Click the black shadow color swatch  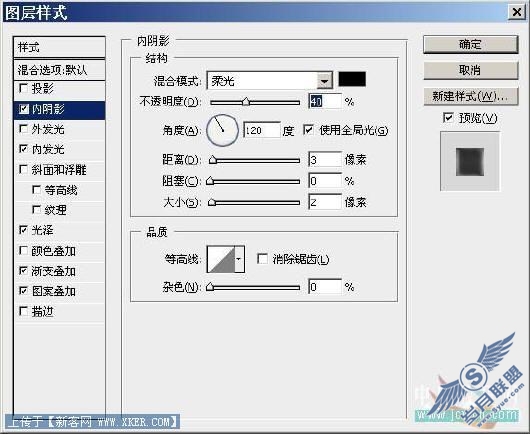(x=352, y=79)
